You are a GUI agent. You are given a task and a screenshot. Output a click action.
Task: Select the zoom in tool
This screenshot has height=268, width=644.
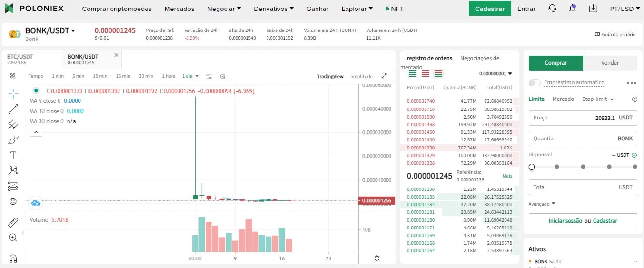point(13,238)
